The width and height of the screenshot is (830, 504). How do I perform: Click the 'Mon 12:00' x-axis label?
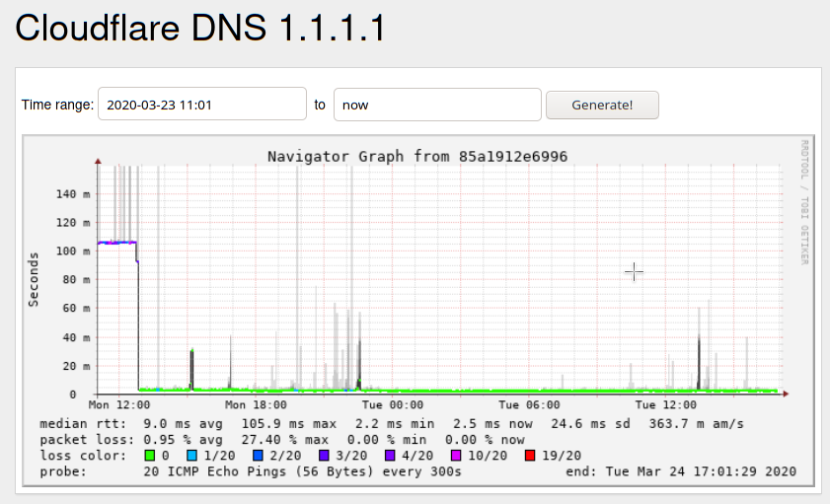click(x=119, y=405)
